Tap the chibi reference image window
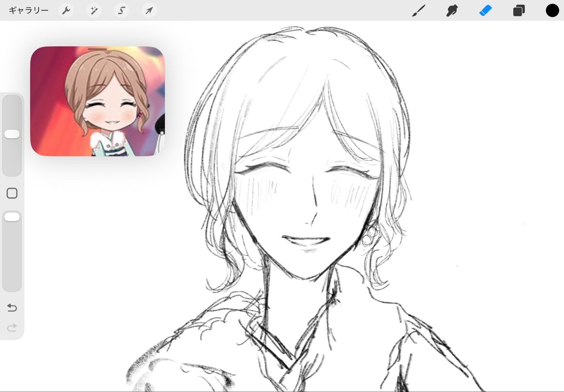This screenshot has width=564, height=392. pos(97,102)
